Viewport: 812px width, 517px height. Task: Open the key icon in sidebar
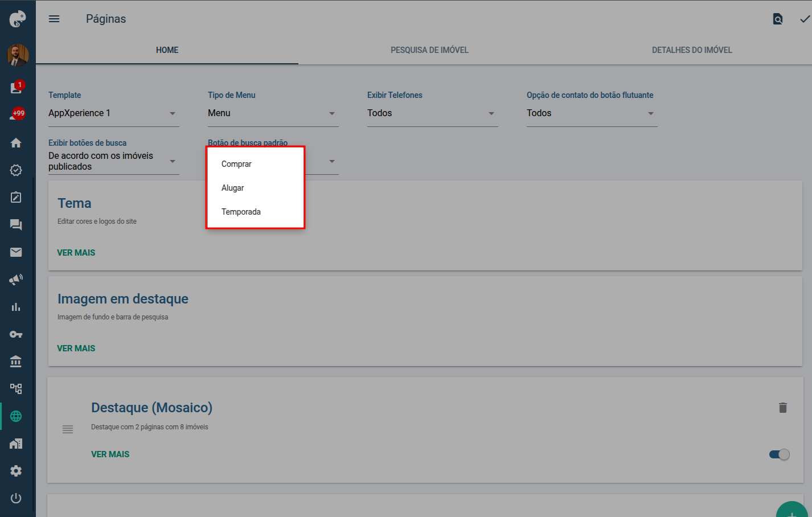click(16, 334)
